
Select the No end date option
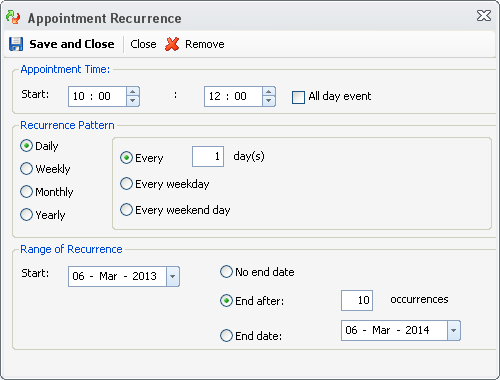pyautogui.click(x=226, y=272)
